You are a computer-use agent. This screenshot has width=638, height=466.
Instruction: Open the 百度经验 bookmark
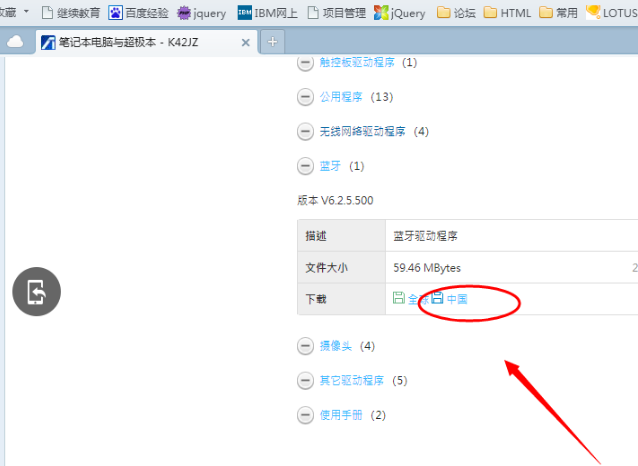point(138,13)
